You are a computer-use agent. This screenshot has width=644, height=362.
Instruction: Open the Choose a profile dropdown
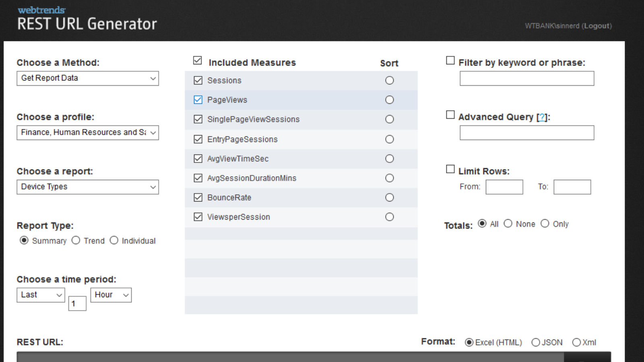(88, 133)
